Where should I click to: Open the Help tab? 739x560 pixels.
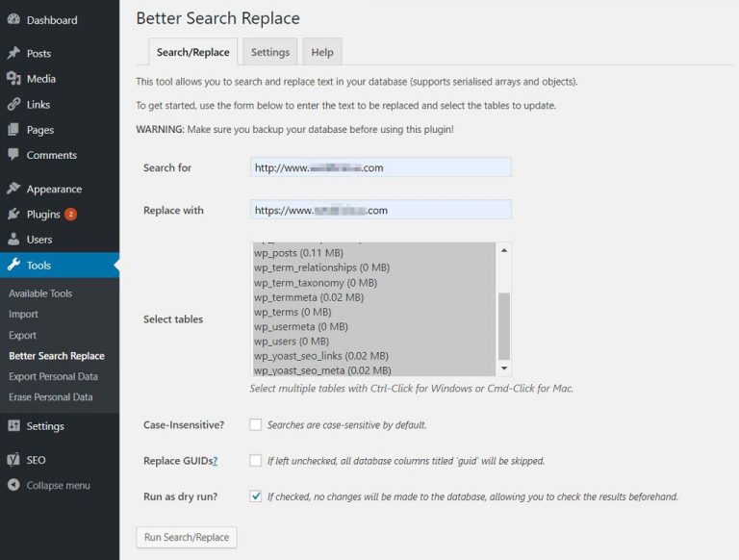click(322, 53)
